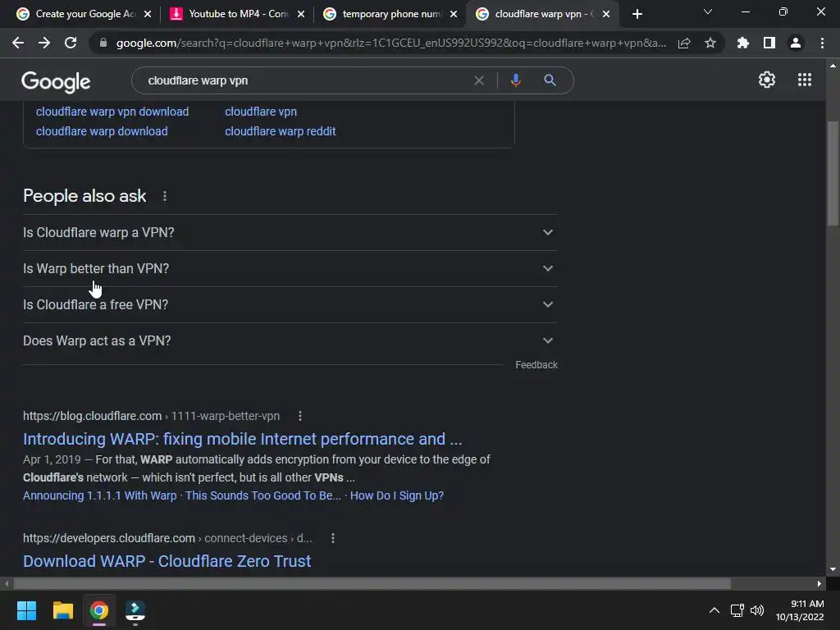Image resolution: width=840 pixels, height=630 pixels.
Task: Open related search cloudflare warp reddit
Action: coord(281,131)
